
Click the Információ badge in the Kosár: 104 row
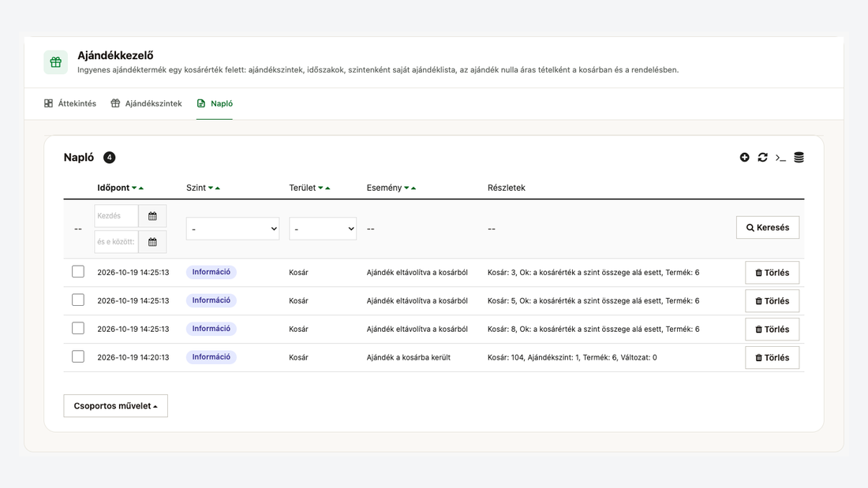point(211,357)
